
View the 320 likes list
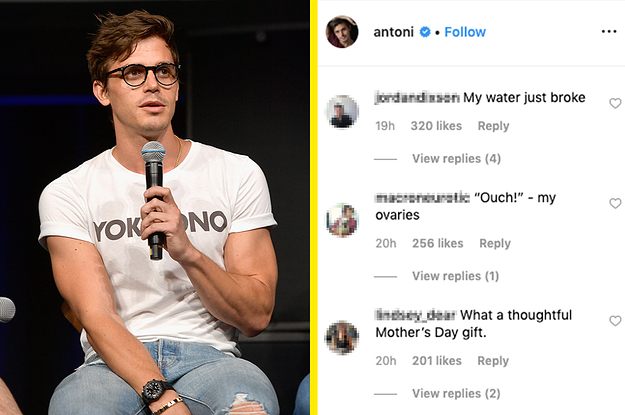pos(436,126)
